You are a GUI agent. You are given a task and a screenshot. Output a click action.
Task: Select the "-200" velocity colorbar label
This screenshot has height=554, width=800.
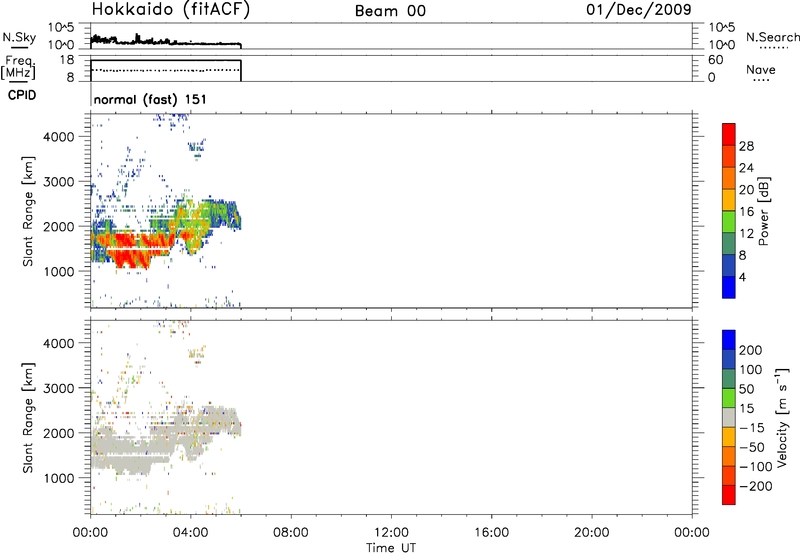756,486
